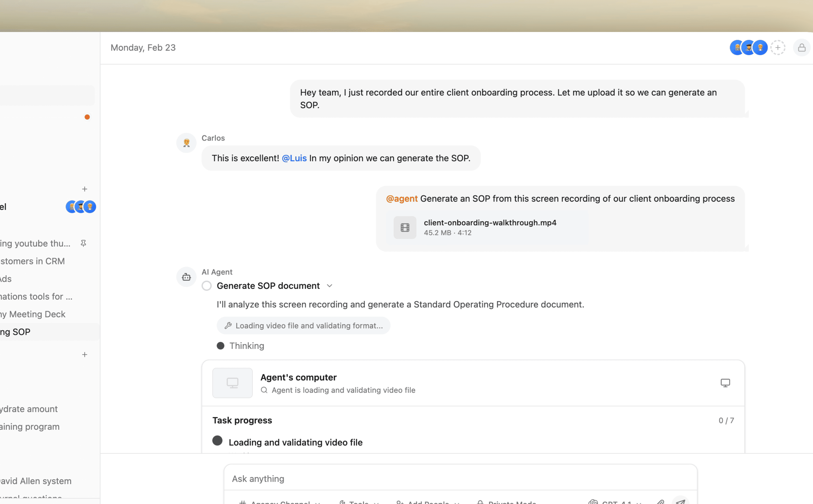Click the AI Agent robot avatar

click(x=186, y=277)
